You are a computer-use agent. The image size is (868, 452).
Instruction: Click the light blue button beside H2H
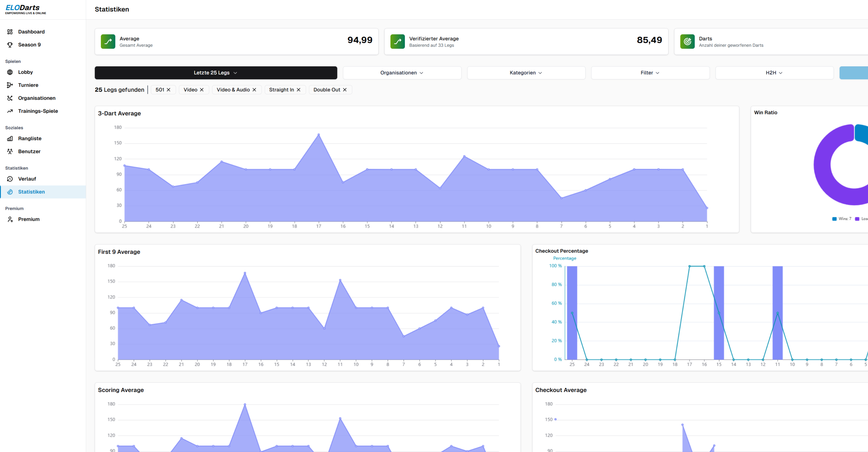click(x=854, y=73)
